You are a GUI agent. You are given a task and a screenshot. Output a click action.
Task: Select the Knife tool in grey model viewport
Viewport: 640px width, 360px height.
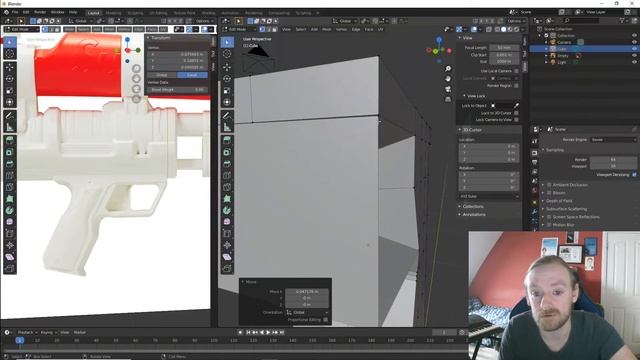[x=227, y=187]
